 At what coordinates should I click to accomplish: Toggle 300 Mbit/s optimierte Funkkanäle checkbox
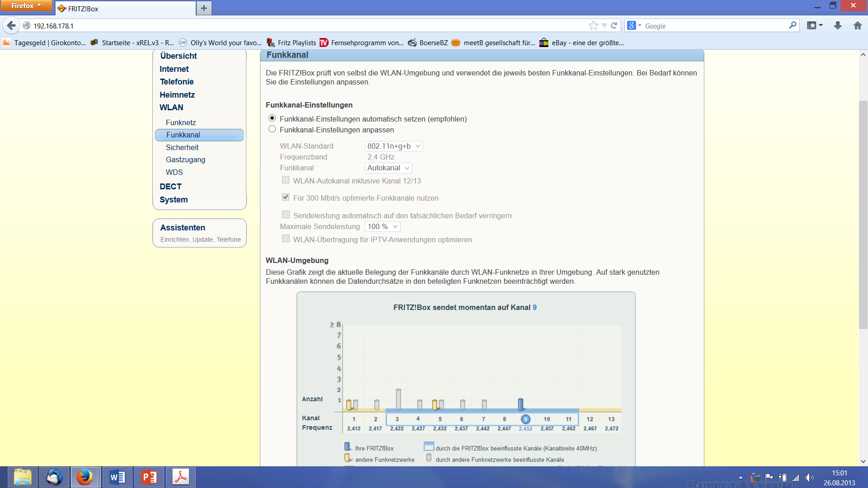286,197
